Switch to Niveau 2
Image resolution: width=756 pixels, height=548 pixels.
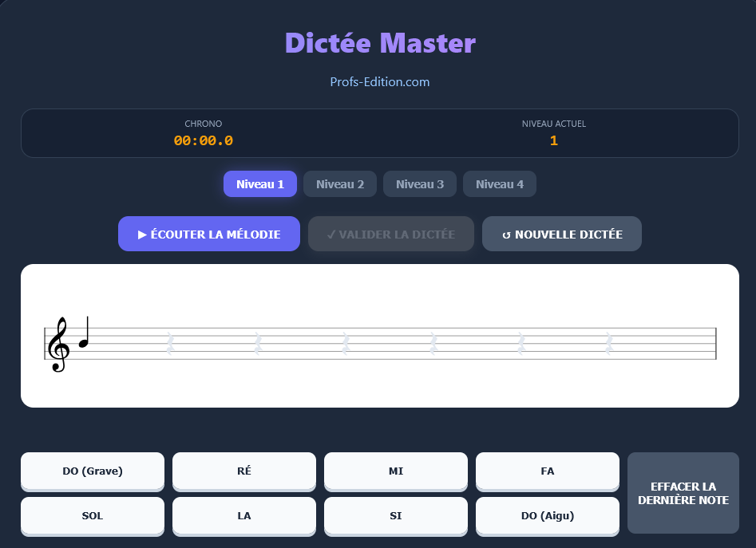click(339, 183)
